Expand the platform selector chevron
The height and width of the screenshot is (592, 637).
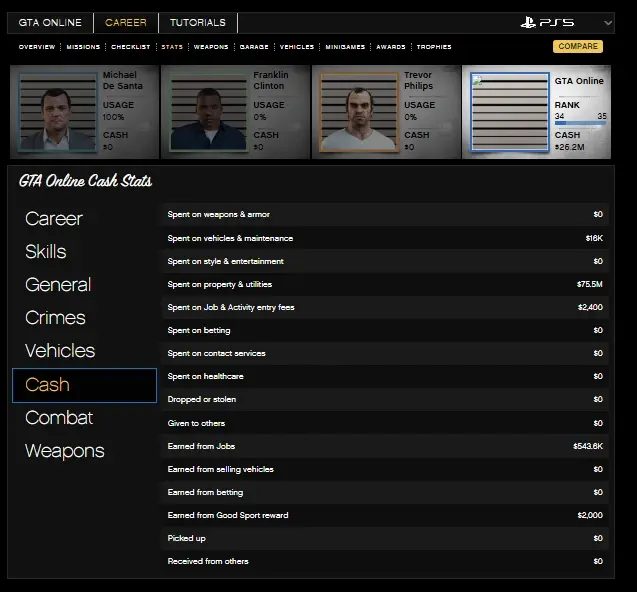pyautogui.click(x=608, y=23)
